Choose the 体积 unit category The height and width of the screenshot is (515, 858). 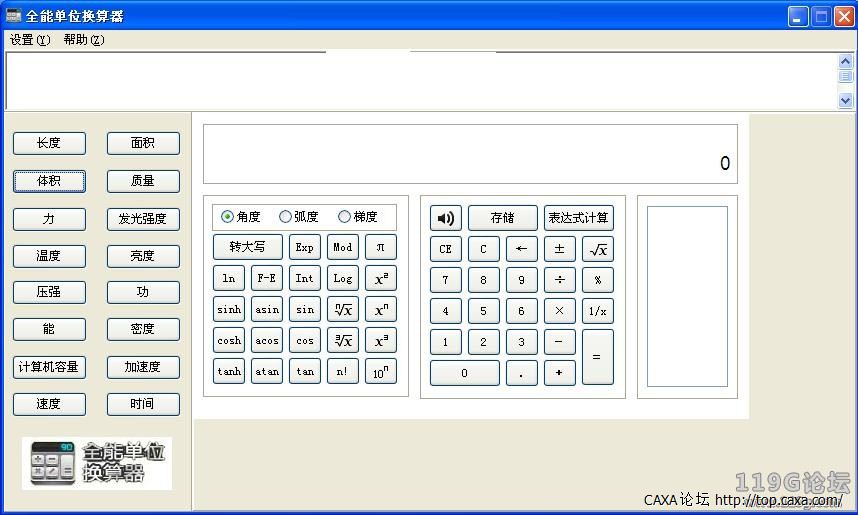[49, 181]
